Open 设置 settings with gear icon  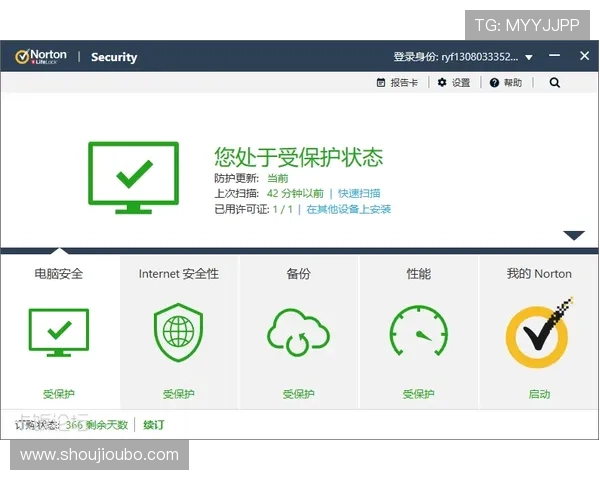(454, 83)
